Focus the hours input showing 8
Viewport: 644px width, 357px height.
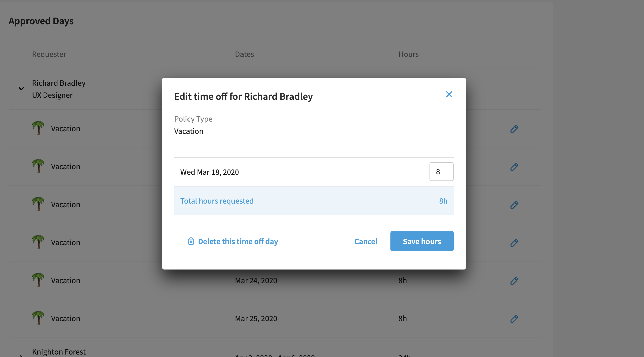tap(441, 171)
